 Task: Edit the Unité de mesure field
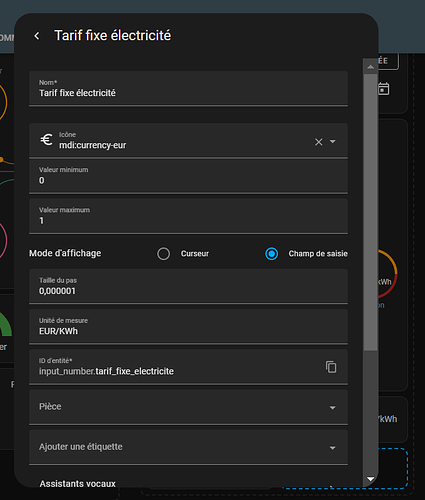(x=188, y=327)
